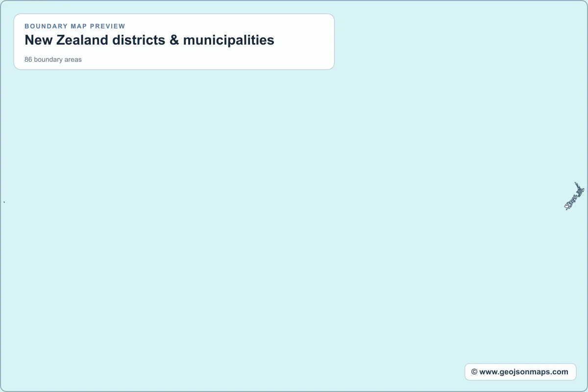
Task: Click the New Zealand map shape
Action: [575, 196]
